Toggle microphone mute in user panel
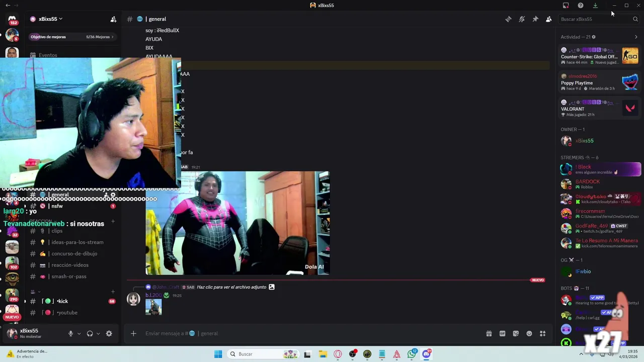This screenshot has height=362, width=644. (x=71, y=333)
